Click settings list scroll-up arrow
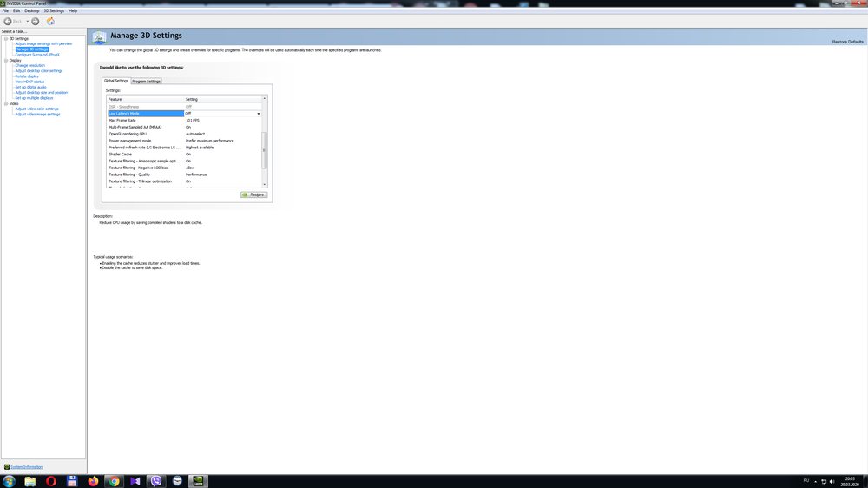This screenshot has width=868, height=488. pyautogui.click(x=265, y=99)
